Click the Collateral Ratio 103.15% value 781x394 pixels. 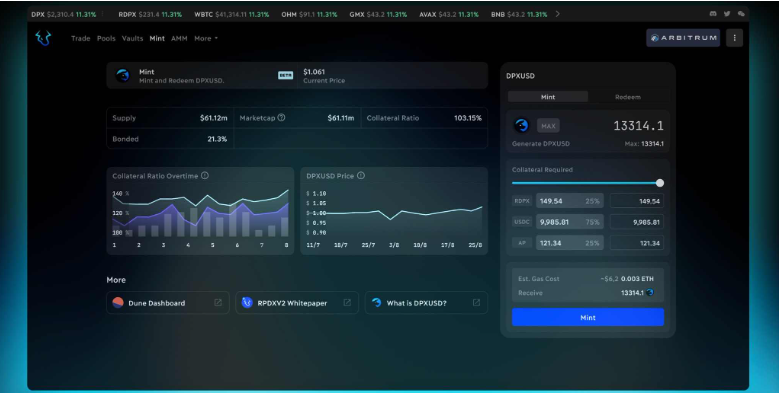click(468, 118)
